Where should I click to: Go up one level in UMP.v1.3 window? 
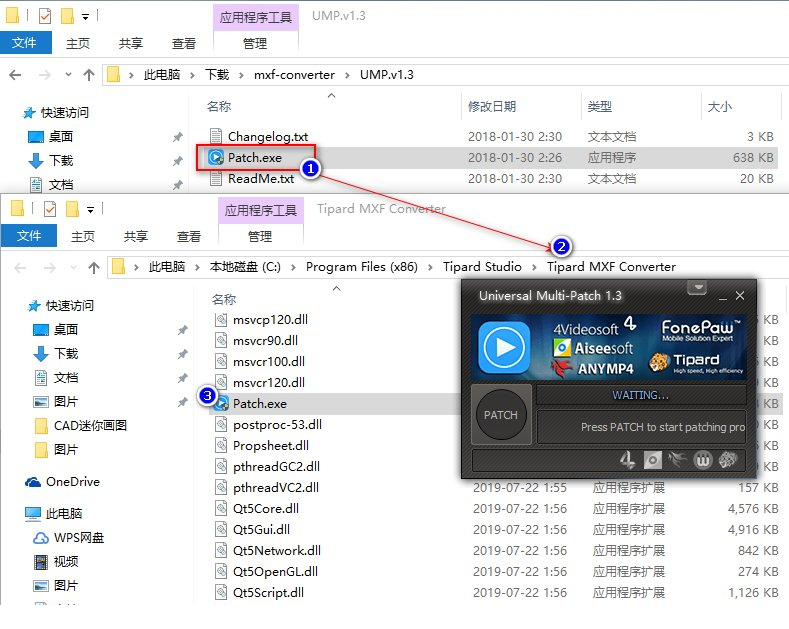89,75
